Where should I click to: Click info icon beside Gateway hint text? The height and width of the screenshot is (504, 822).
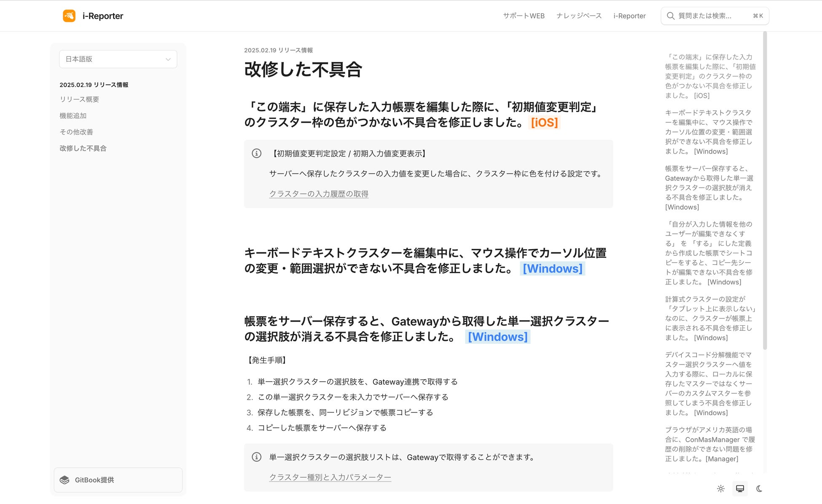(x=256, y=457)
